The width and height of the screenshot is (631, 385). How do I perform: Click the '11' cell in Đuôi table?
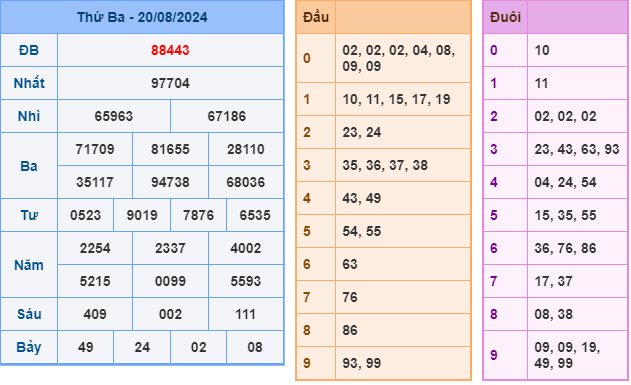(577, 83)
